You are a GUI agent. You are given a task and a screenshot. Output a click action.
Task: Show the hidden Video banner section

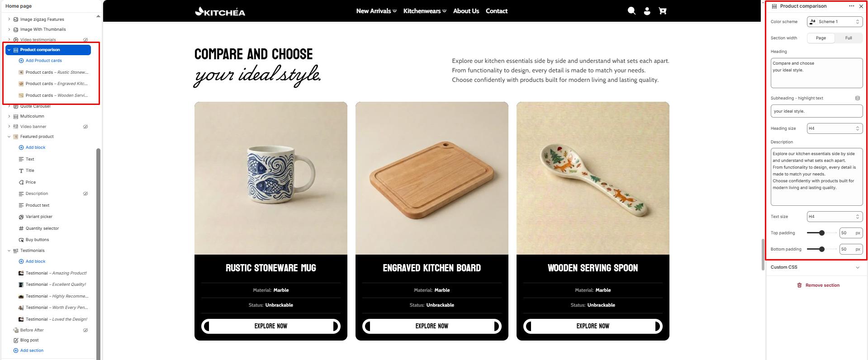[x=85, y=127]
